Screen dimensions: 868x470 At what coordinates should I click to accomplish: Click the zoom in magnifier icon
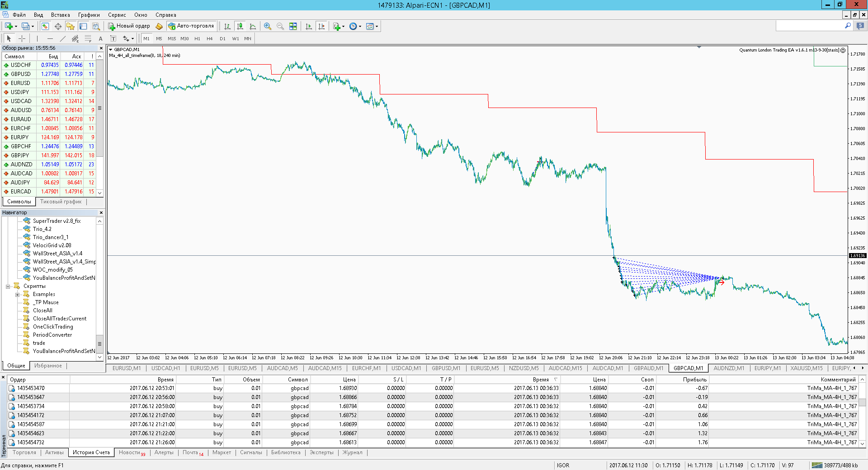(268, 26)
